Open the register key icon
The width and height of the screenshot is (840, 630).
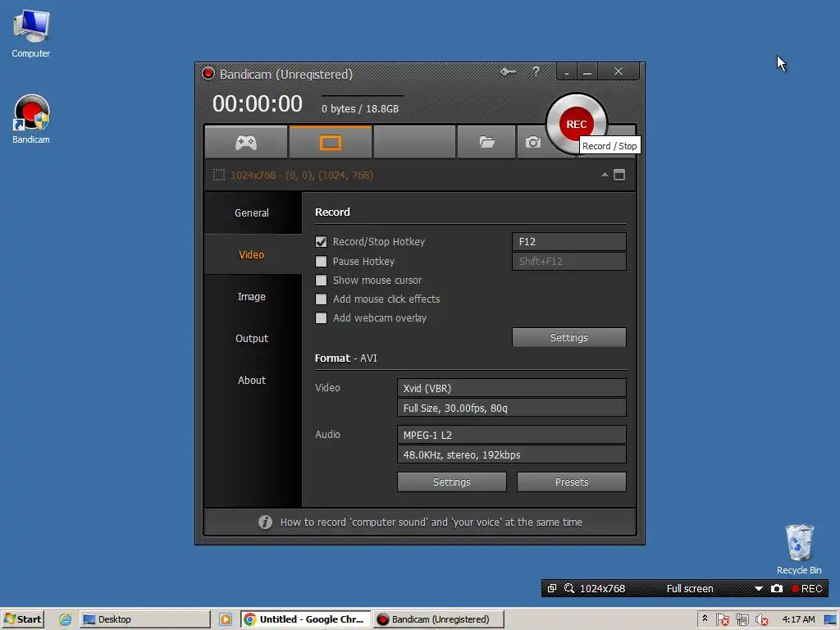pyautogui.click(x=507, y=71)
